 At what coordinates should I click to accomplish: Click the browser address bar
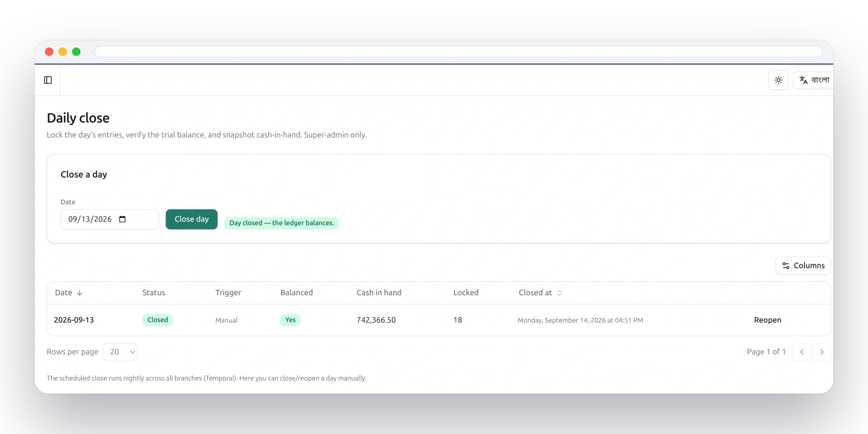(x=458, y=51)
